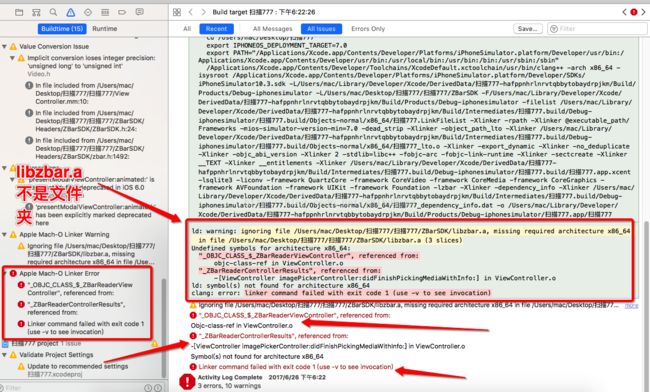Select the All log scope
Viewport: 650px width, 392px height.
click(187, 29)
